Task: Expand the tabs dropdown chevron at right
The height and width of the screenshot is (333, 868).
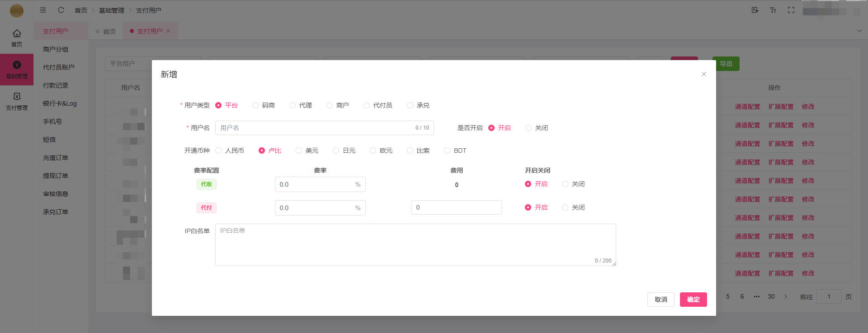Action: pyautogui.click(x=859, y=31)
